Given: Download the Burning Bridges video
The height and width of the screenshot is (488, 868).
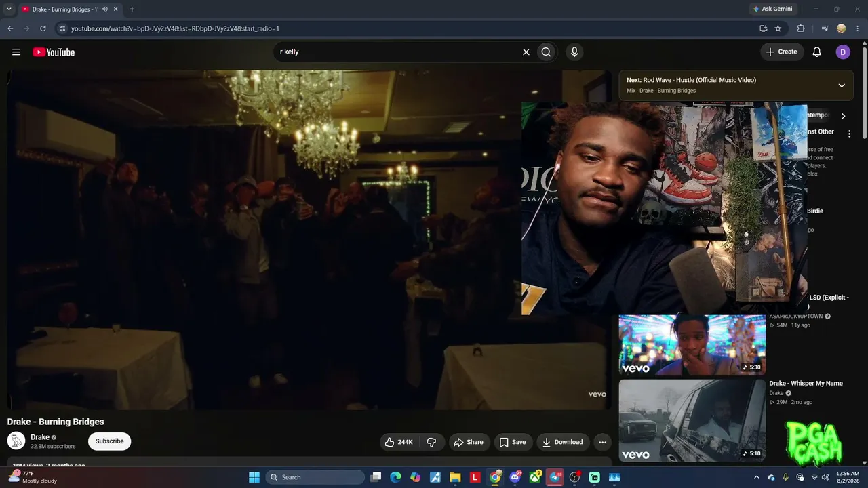Looking at the screenshot, I should pyautogui.click(x=562, y=442).
